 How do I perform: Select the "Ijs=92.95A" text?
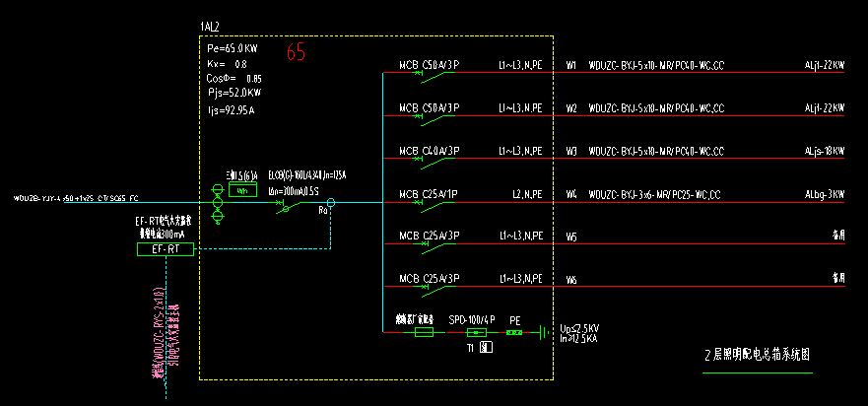coord(231,110)
